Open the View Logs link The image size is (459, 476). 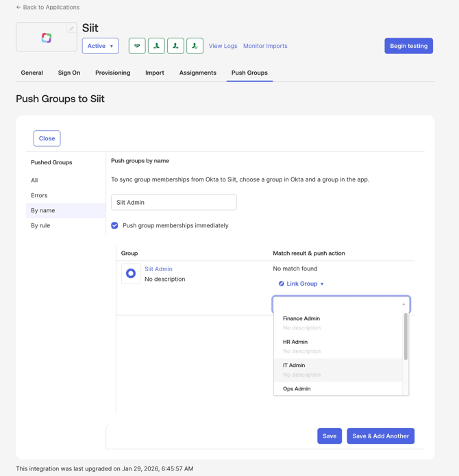coord(223,46)
